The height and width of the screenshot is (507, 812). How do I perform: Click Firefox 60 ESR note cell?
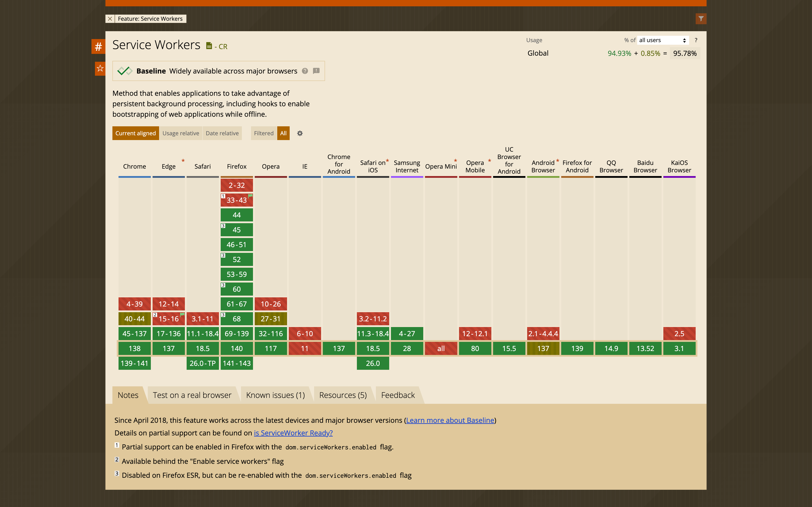[237, 289]
